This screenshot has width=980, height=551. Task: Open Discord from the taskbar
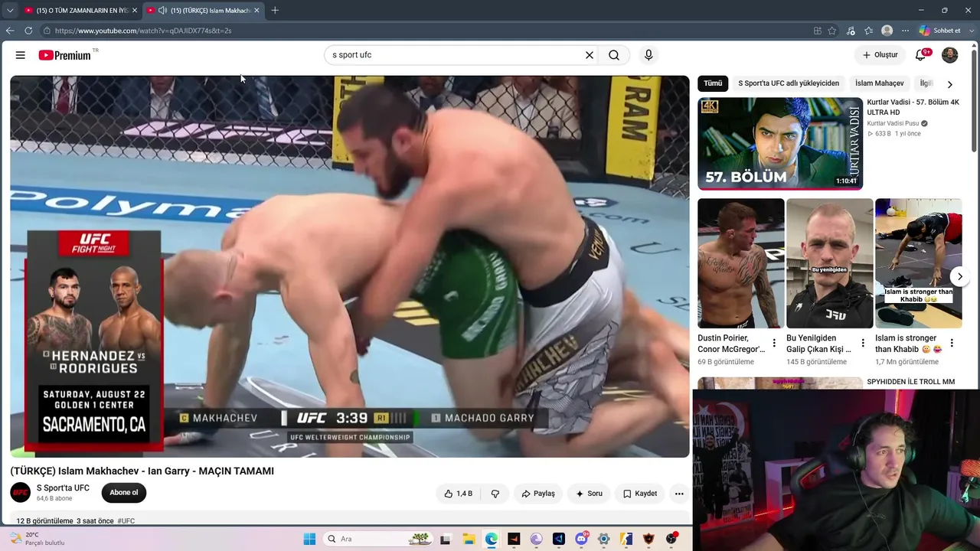coord(581,539)
